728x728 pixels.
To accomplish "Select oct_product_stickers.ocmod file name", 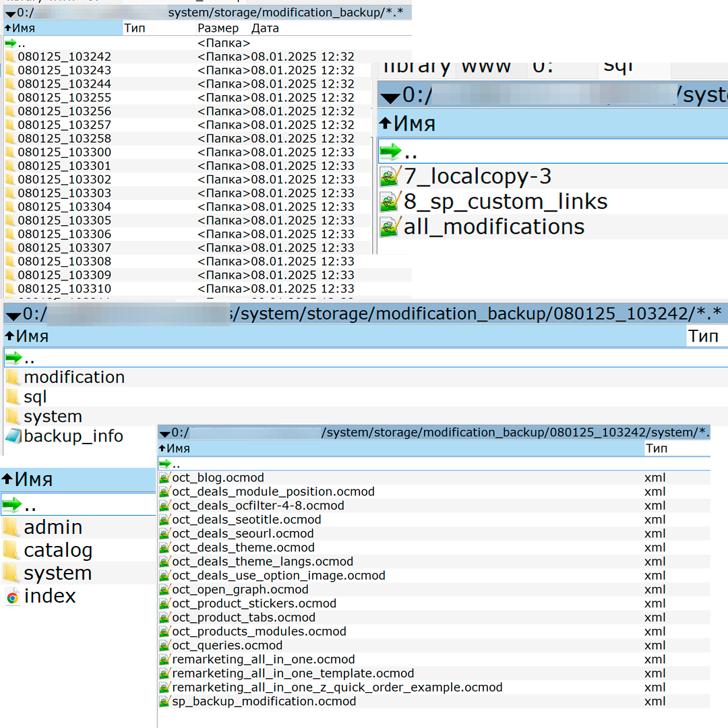I will coord(254,603).
